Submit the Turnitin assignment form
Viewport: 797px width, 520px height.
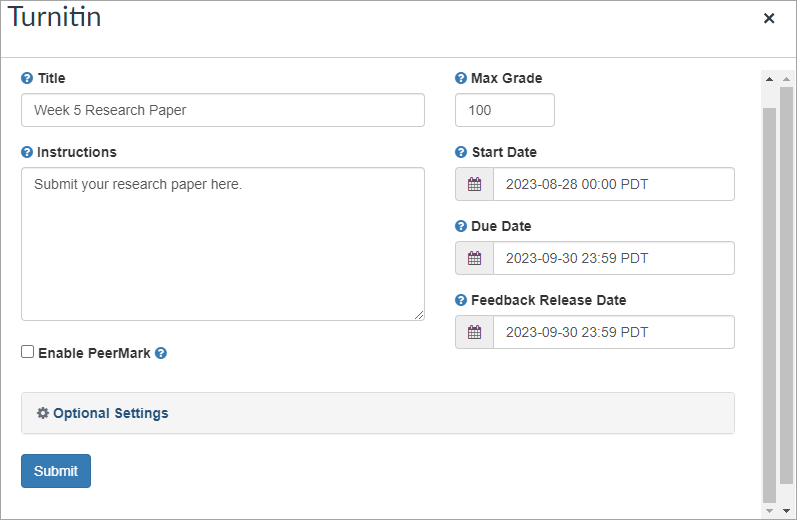[56, 471]
